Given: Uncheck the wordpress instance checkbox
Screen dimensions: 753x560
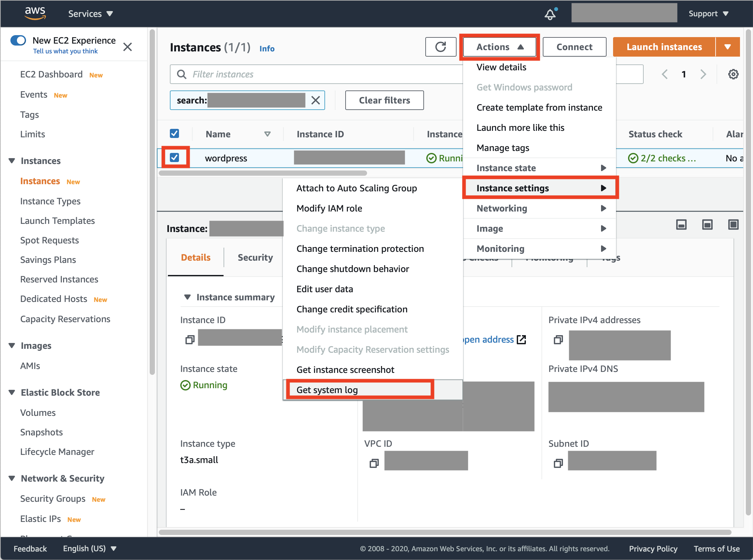Looking at the screenshot, I should (174, 157).
